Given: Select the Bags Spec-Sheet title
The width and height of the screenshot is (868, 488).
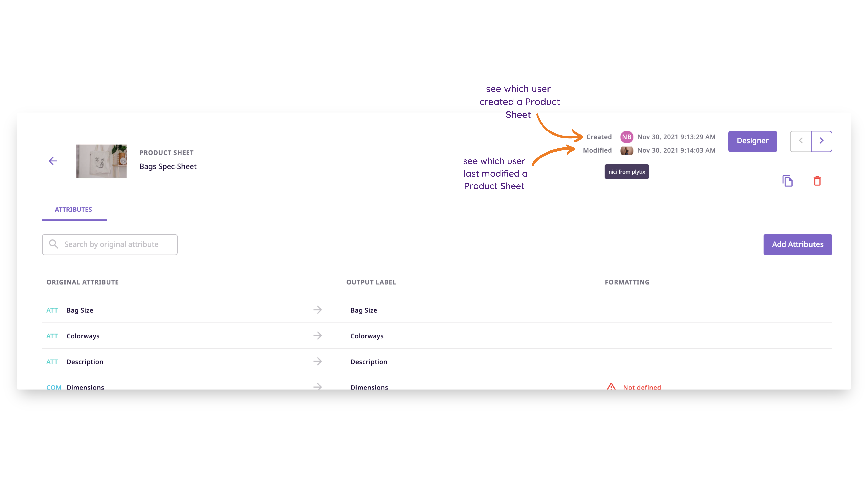Looking at the screenshot, I should pyautogui.click(x=168, y=166).
